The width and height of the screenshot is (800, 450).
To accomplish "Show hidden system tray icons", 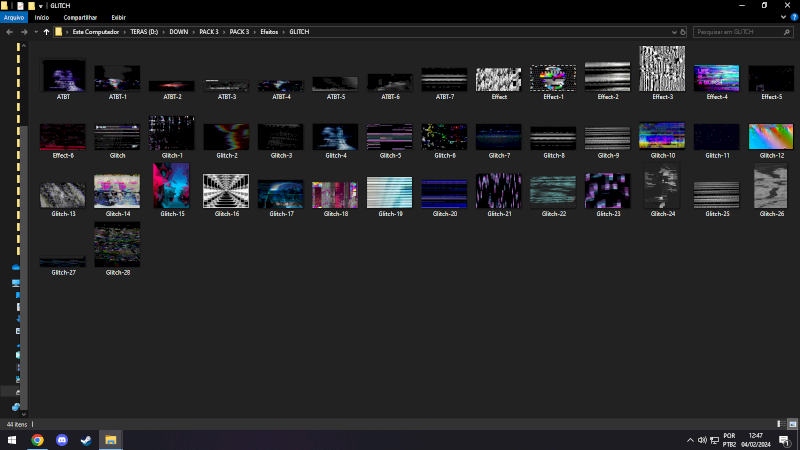I will pyautogui.click(x=690, y=440).
